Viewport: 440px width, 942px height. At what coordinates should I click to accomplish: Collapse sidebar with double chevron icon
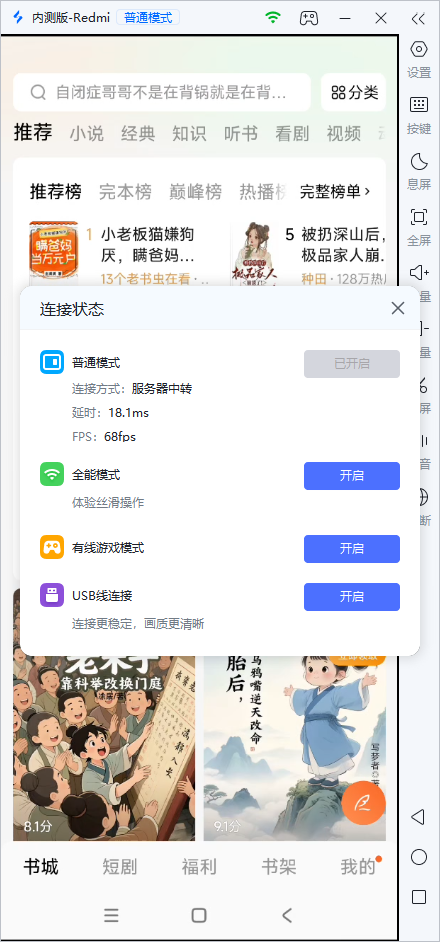(x=418, y=19)
